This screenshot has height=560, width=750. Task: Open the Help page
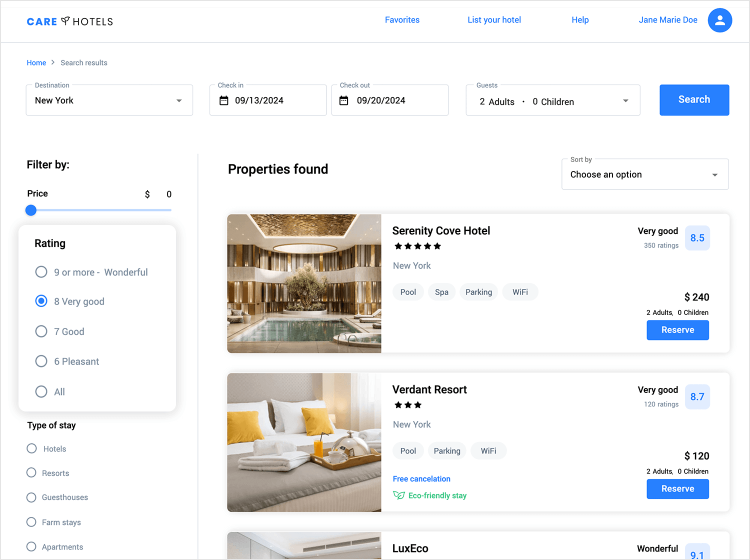point(580,20)
